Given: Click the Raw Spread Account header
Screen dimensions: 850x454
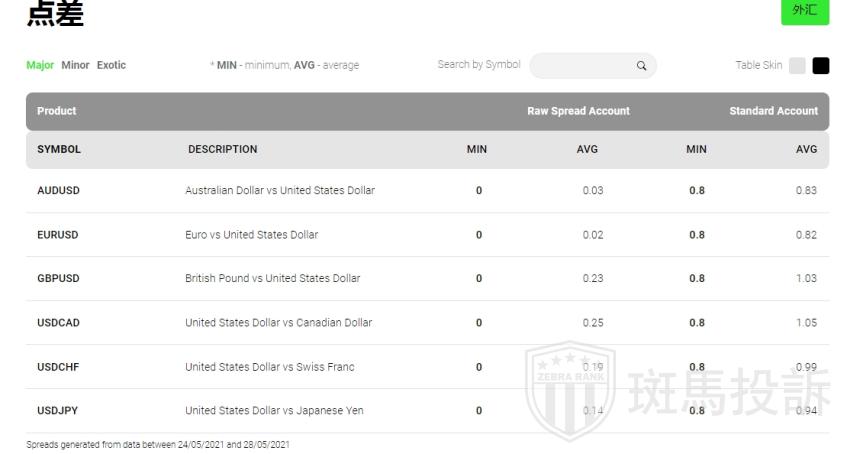Looking at the screenshot, I should pos(578,111).
